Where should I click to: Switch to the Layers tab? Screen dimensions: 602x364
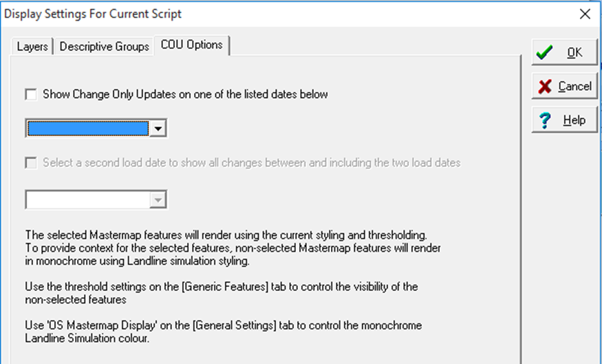pos(32,47)
